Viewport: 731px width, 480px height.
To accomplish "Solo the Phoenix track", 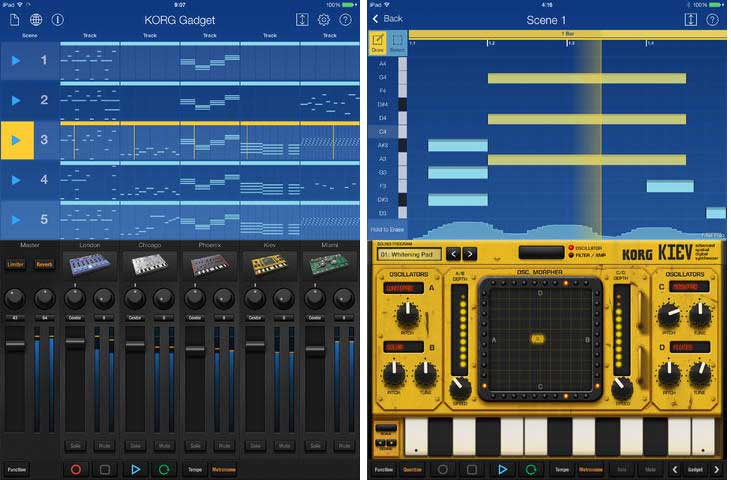I will (x=195, y=446).
